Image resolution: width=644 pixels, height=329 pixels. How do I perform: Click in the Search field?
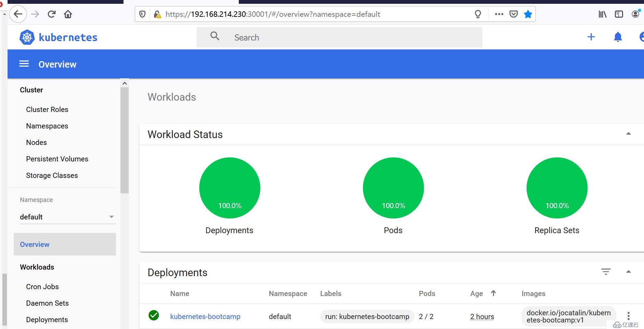[339, 37]
